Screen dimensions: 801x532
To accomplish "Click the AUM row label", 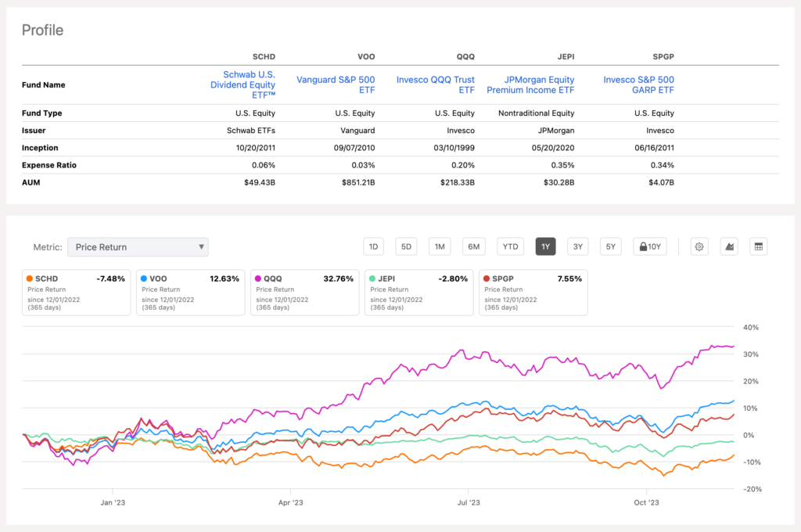I will point(31,182).
